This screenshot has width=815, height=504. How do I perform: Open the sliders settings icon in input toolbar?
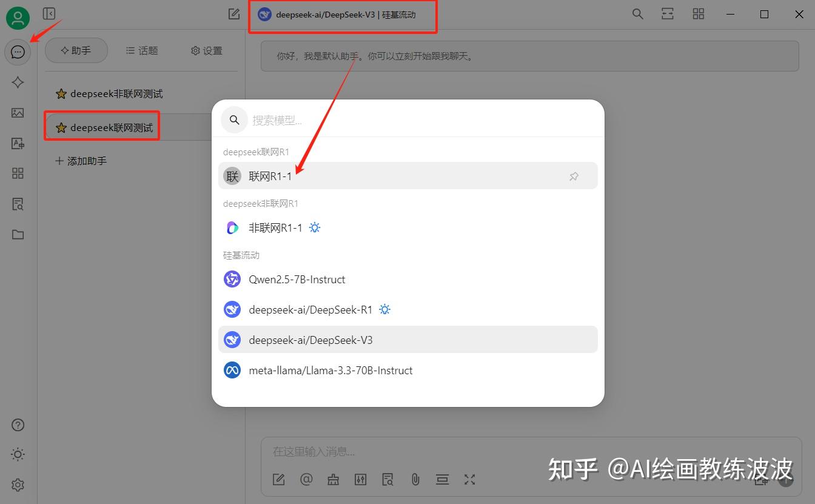361,480
